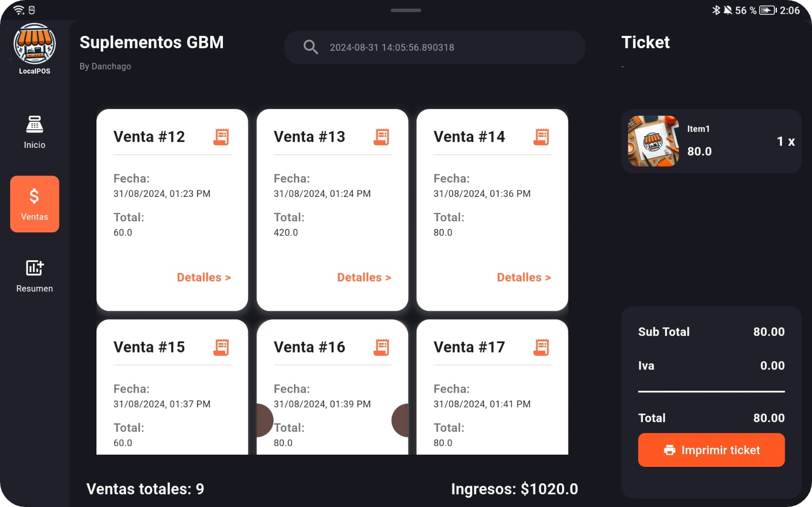Select the Ventas sidebar tab
Image resolution: width=812 pixels, height=507 pixels.
pos(35,204)
